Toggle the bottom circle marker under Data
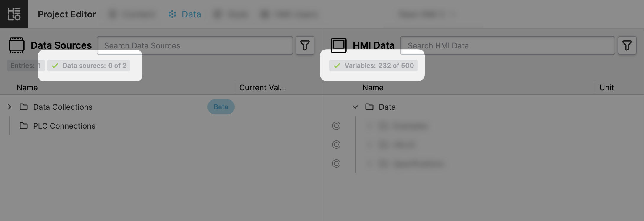Image resolution: width=644 pixels, height=221 pixels. [336, 163]
